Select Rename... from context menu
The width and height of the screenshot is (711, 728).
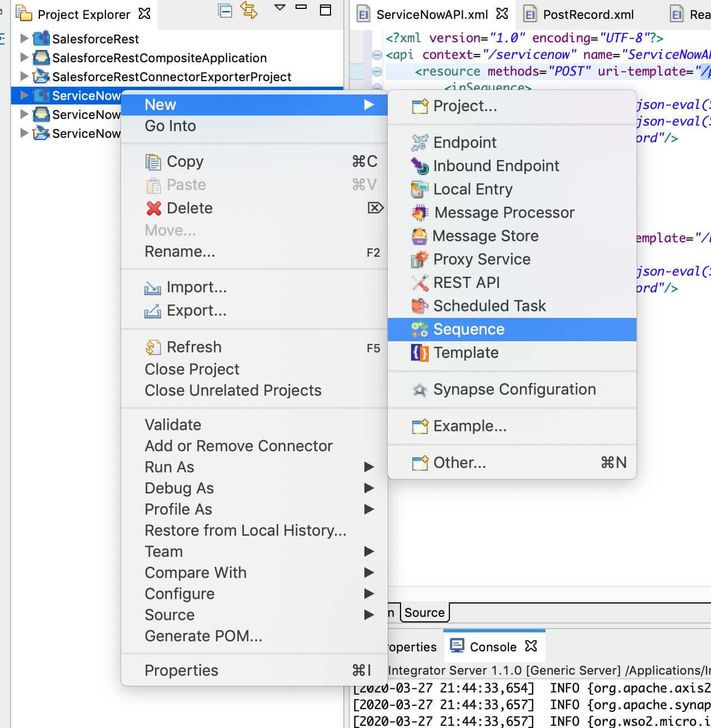coord(254,252)
